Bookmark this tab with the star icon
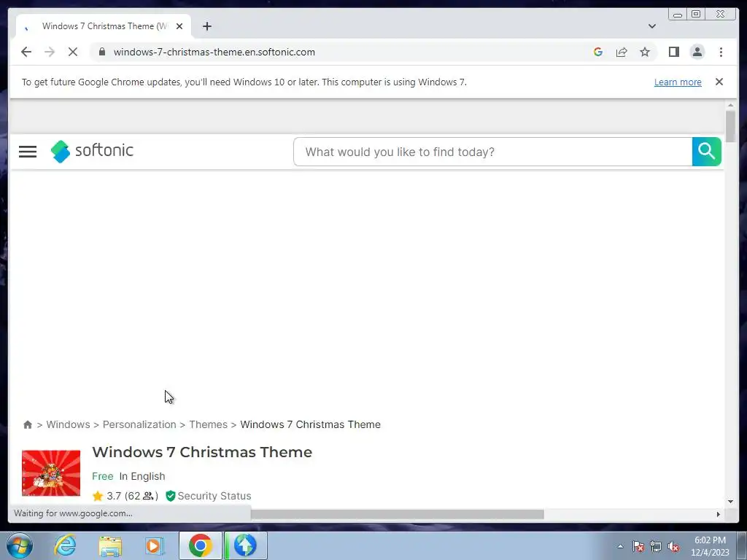 point(645,52)
